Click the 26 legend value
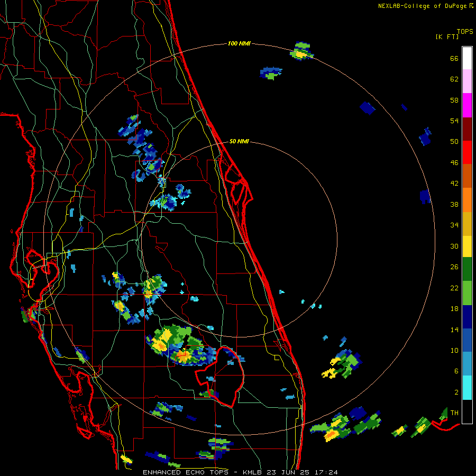Screen dimensions: 476x476 coord(454,267)
